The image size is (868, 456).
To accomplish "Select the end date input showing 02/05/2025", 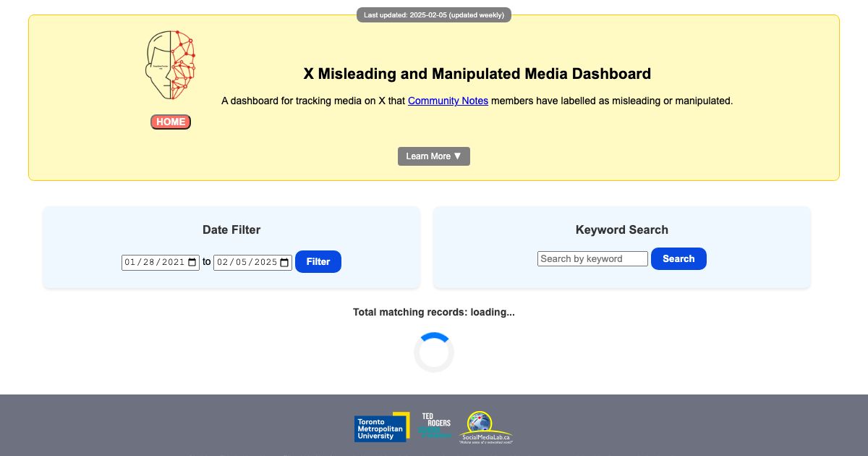I will click(x=246, y=262).
